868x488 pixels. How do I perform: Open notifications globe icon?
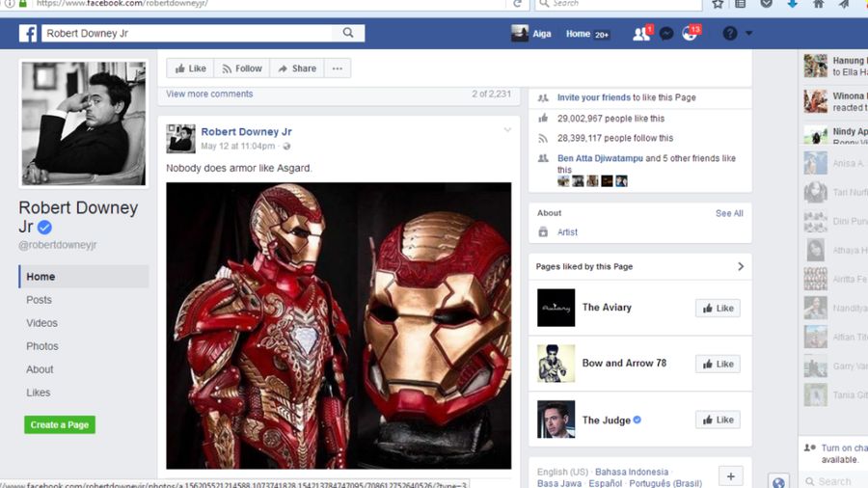tap(690, 34)
